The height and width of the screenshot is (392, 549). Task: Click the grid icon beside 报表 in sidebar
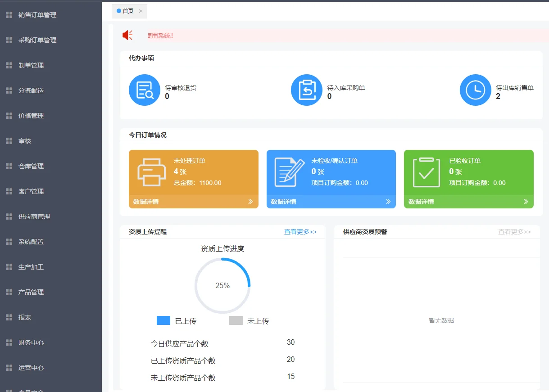tap(9, 317)
